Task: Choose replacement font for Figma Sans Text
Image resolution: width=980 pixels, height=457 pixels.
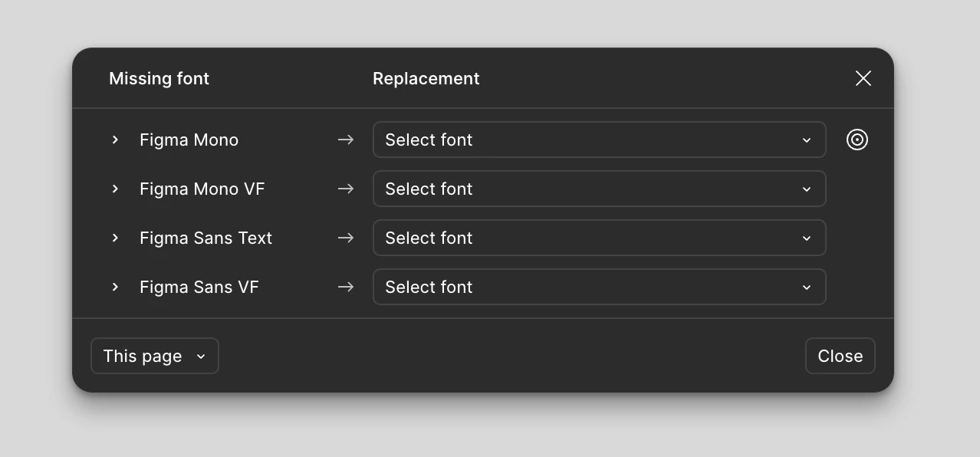Action: 599,238
